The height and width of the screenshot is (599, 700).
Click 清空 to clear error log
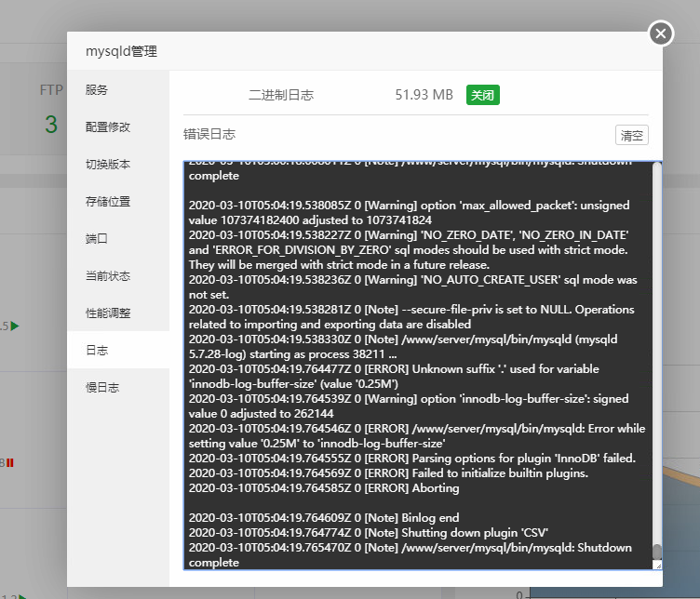coord(631,135)
